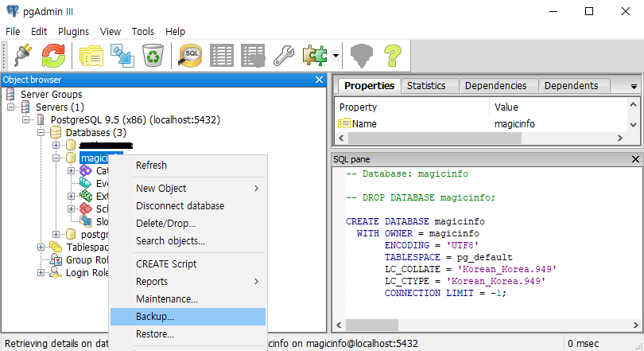Expand the Login Roles node

coord(41,272)
